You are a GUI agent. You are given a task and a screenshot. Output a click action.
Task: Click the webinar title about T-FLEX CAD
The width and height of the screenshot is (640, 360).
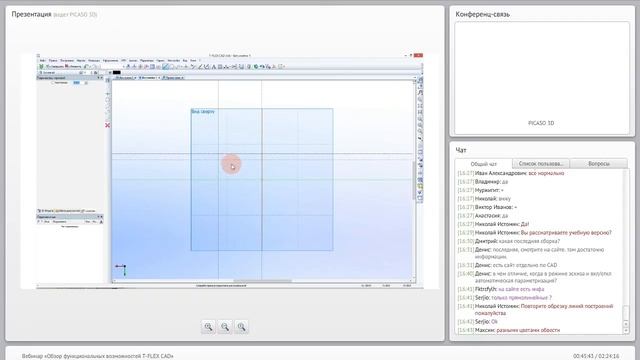click(98, 356)
